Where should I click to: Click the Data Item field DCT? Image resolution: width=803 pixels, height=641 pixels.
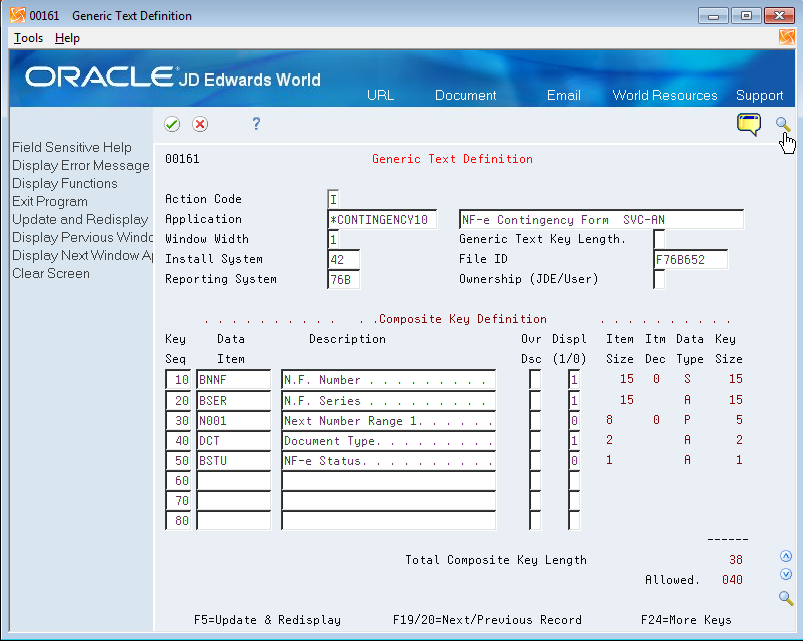click(x=234, y=440)
